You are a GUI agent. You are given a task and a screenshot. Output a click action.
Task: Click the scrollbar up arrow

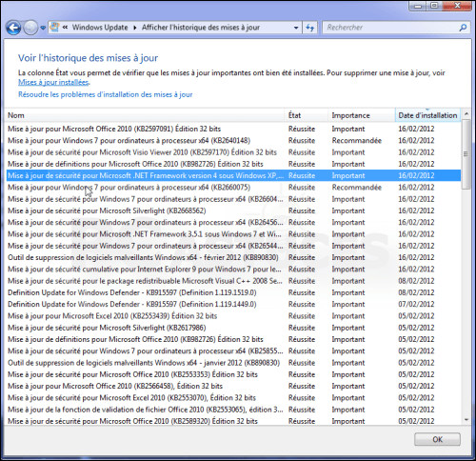click(466, 113)
